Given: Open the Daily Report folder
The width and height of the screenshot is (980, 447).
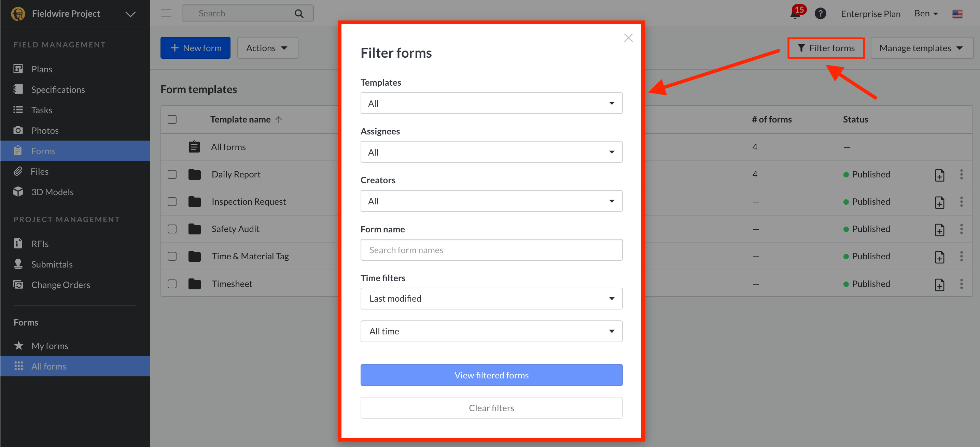Looking at the screenshot, I should click(236, 174).
